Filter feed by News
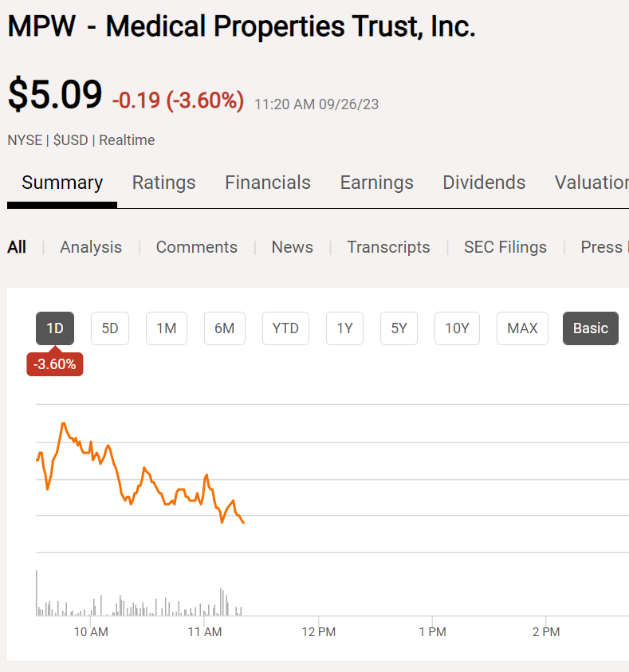This screenshot has height=672, width=629. [292, 247]
